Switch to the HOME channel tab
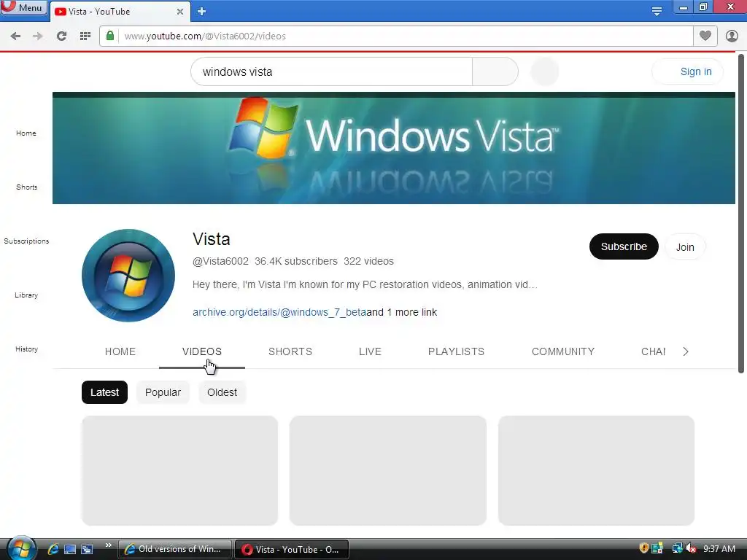 click(x=120, y=351)
